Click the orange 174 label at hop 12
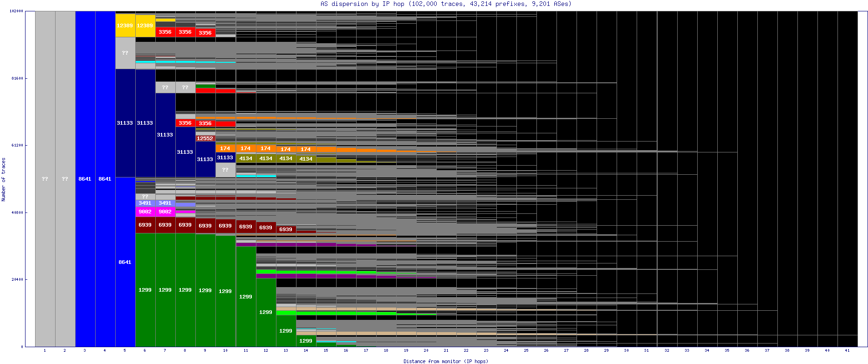 (x=266, y=148)
